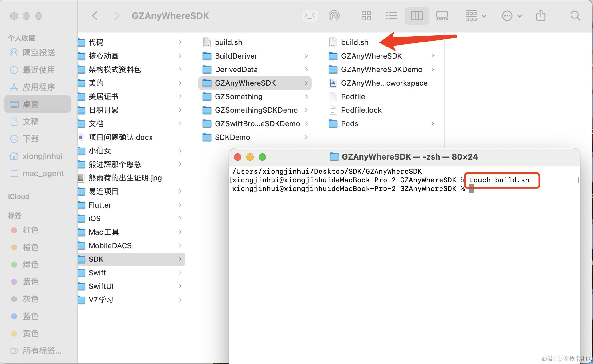
Task: Switch to icon grid view
Action: pos(366,16)
